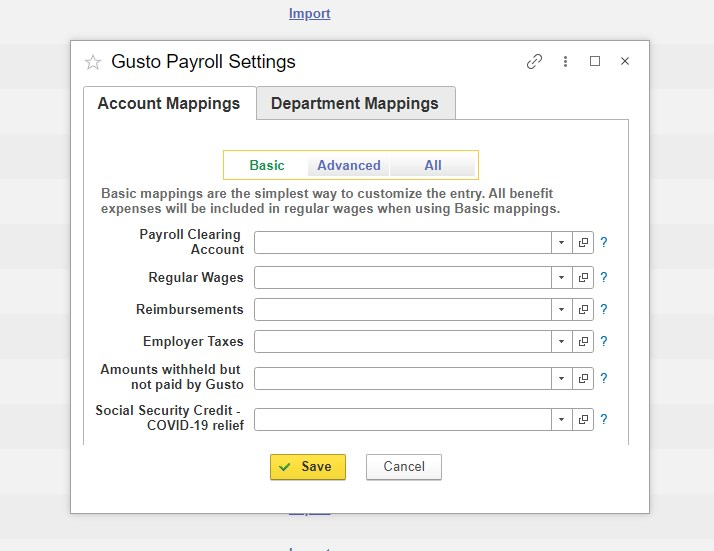Add Gusto Payroll Settings to favorites star
Viewport: 714px width, 551px height.
[93, 62]
